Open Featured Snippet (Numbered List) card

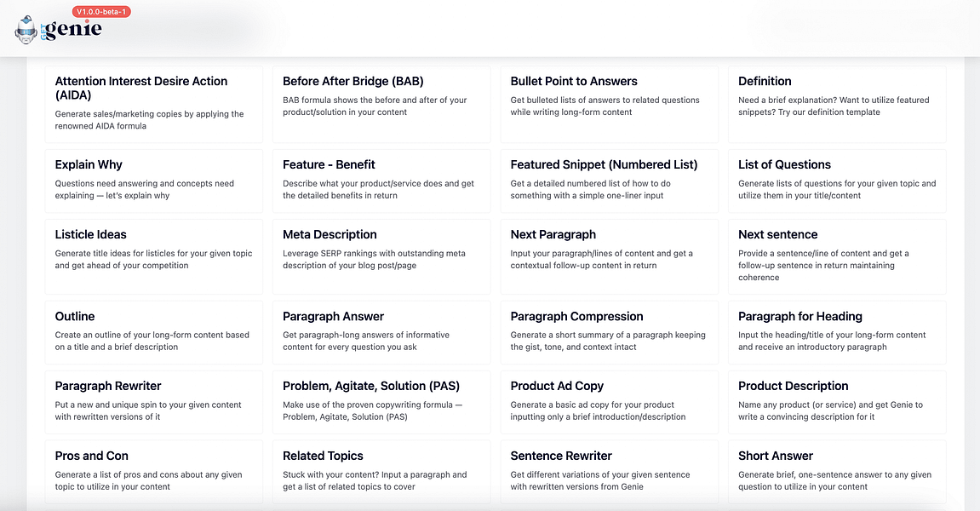coord(610,181)
